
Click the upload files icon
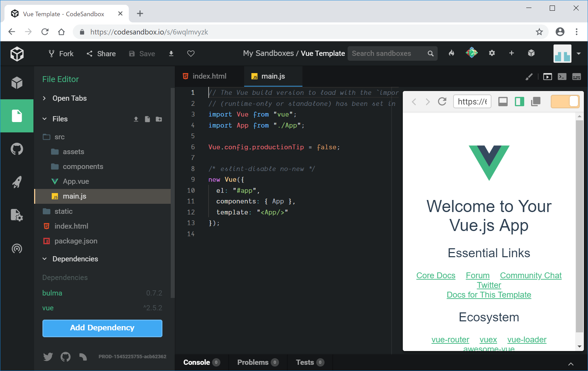(136, 119)
